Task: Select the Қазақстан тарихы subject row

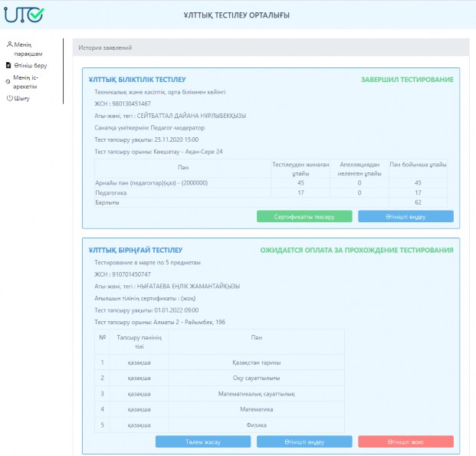Action: 255,363
